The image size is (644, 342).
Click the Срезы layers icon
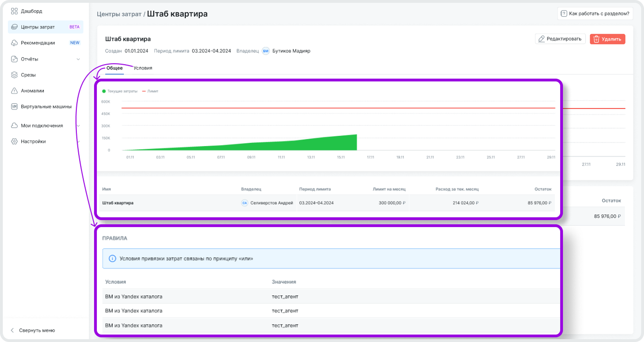click(x=14, y=75)
